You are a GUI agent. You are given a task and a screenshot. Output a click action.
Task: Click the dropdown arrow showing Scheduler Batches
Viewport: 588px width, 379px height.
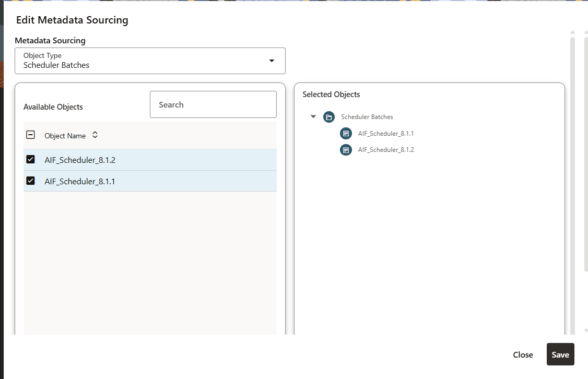click(272, 61)
